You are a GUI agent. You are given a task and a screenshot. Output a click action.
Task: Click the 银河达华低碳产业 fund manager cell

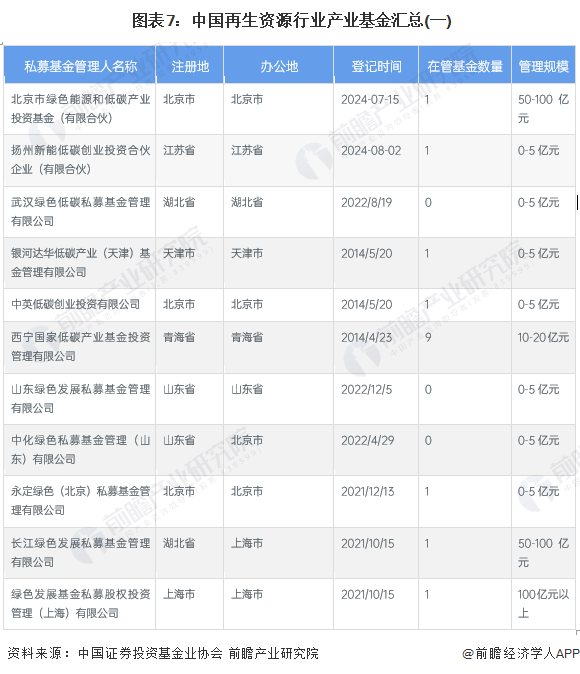(x=80, y=263)
